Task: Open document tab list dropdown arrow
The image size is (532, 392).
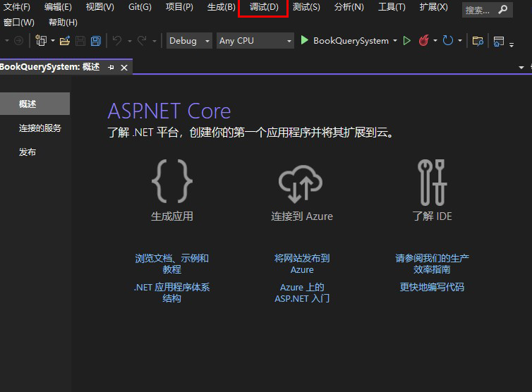Action: coord(521,68)
